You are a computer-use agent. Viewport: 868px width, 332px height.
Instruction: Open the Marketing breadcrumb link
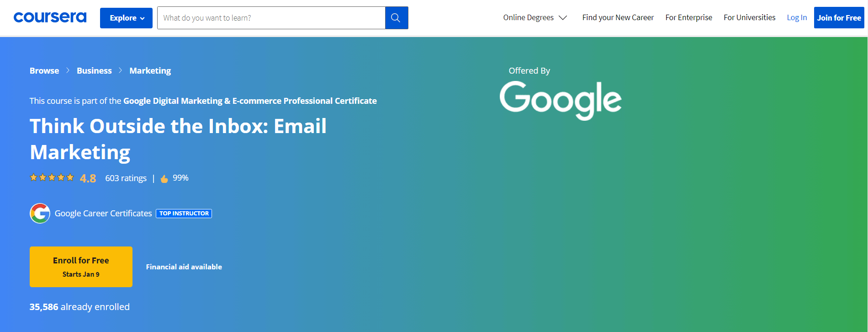[150, 71]
